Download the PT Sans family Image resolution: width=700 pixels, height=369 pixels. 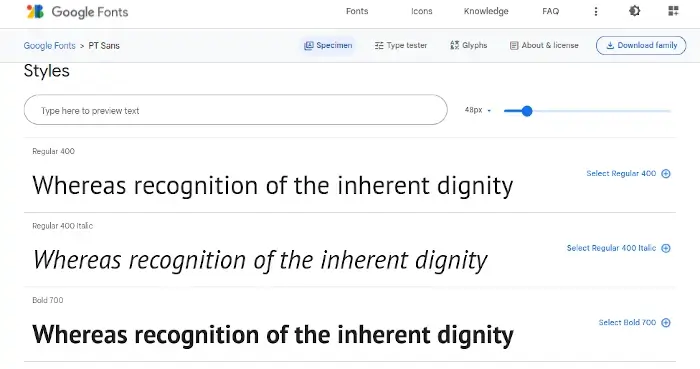coord(641,46)
